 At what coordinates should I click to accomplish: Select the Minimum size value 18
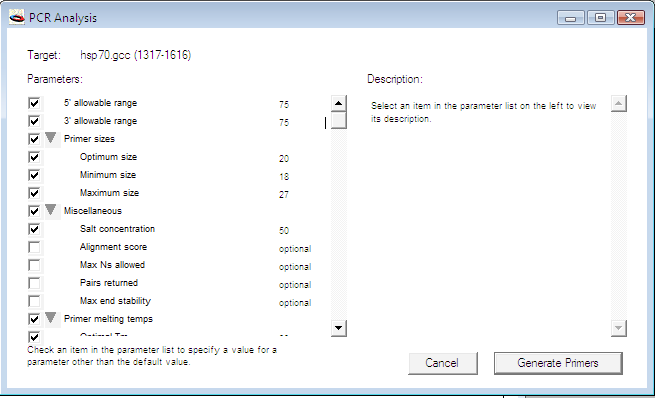tap(284, 176)
